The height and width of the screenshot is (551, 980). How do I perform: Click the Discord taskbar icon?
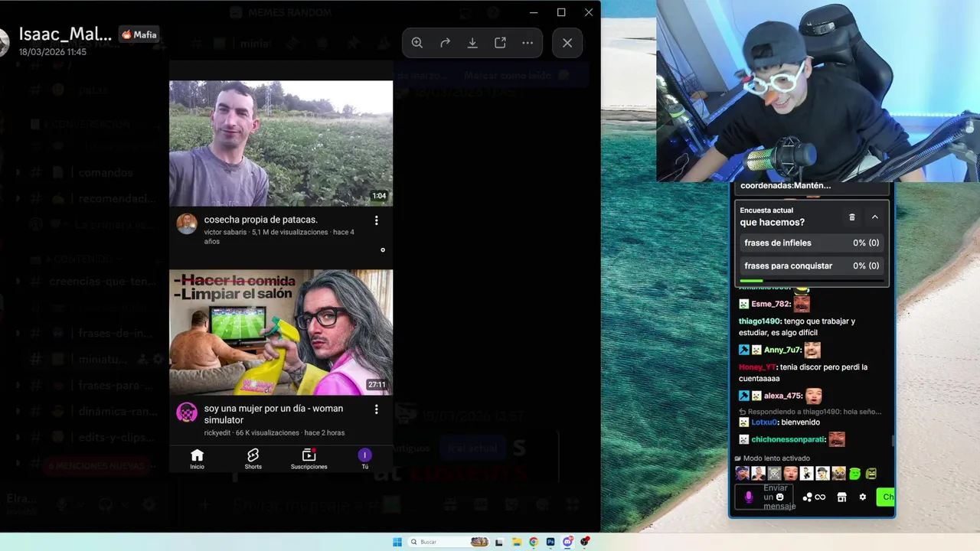point(567,542)
